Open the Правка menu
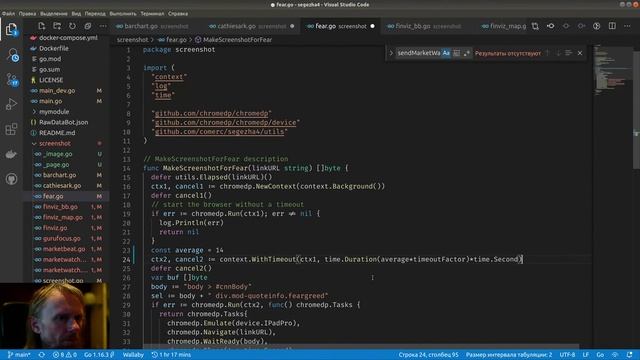Image resolution: width=640 pixels, height=360 pixels. click(27, 13)
